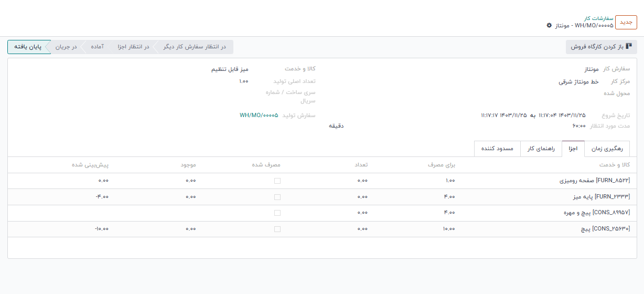Toggle consumed checkbox for CONS_25630 پیچ row
Image resolution: width=644 pixels, height=294 pixels.
(277, 229)
